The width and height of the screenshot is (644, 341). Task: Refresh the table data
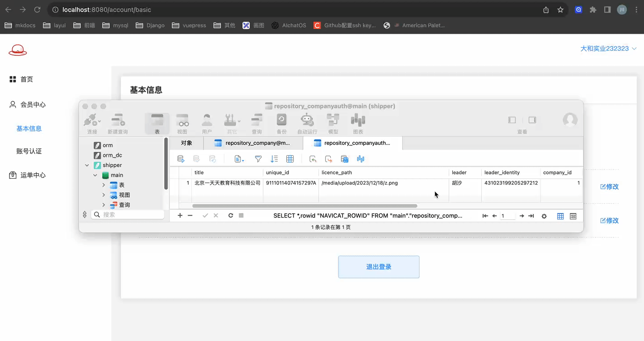(x=231, y=216)
